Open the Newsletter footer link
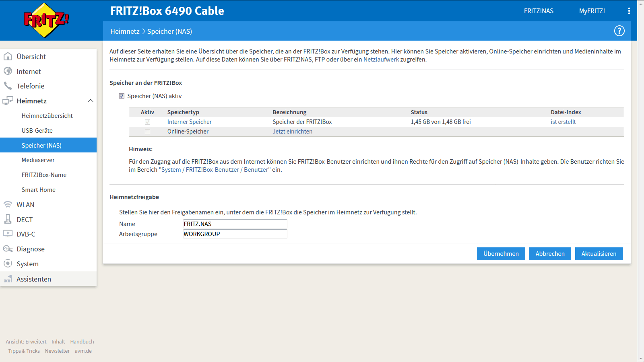Screen dimensions: 644x362 tap(57, 351)
